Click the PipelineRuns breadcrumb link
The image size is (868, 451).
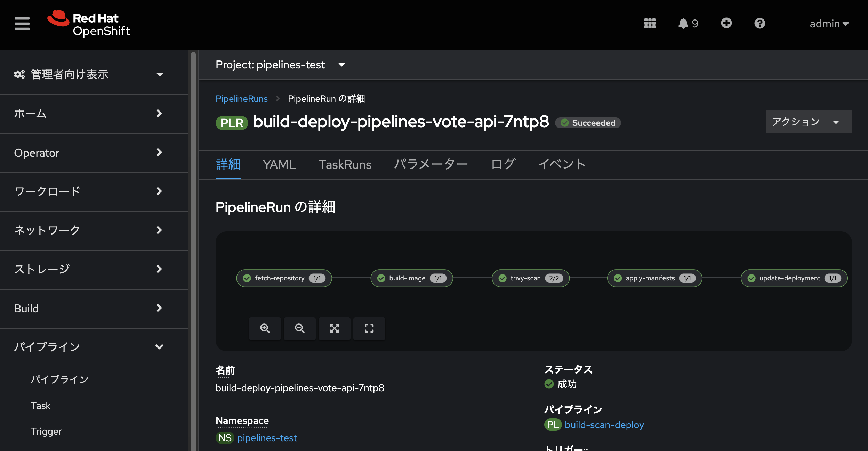(241, 98)
